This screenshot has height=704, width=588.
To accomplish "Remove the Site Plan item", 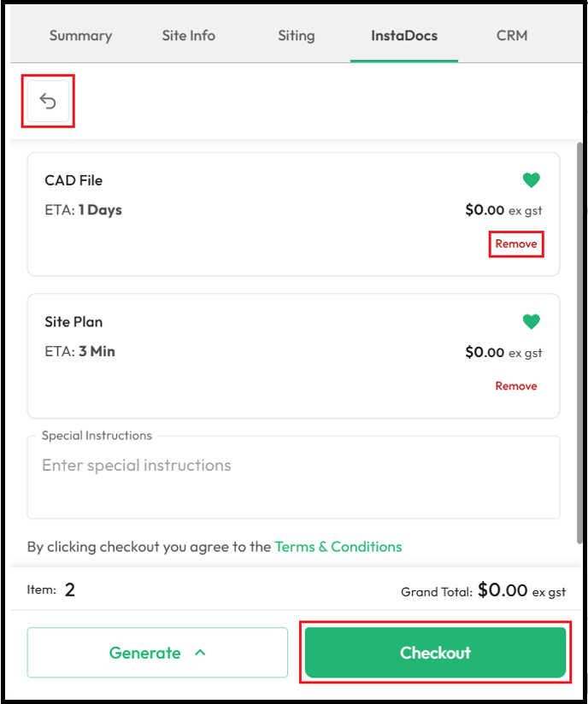I will [x=516, y=386].
